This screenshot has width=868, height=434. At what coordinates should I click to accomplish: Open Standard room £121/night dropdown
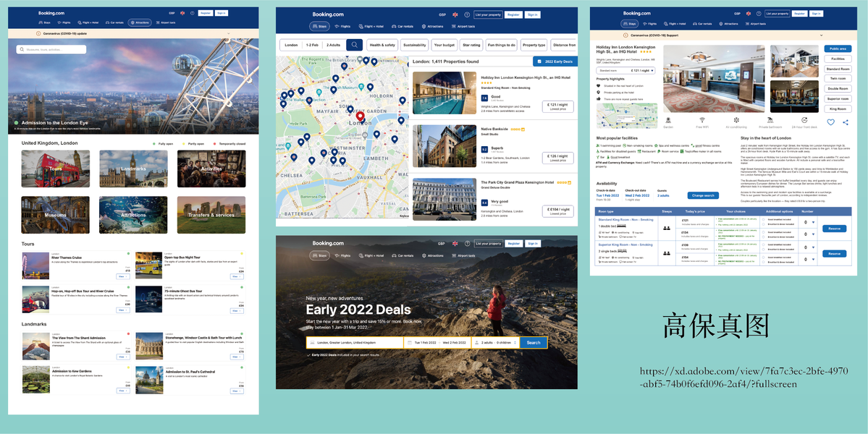(x=625, y=71)
